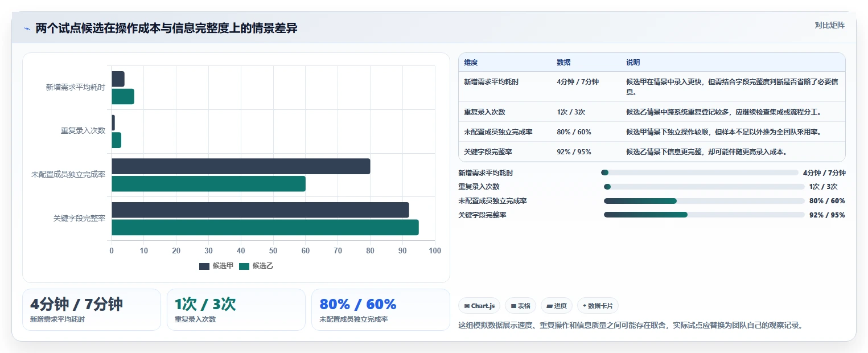Viewport: 868px width, 353px height.
Task: Click the 候选甲 legend label text
Action: tap(223, 266)
